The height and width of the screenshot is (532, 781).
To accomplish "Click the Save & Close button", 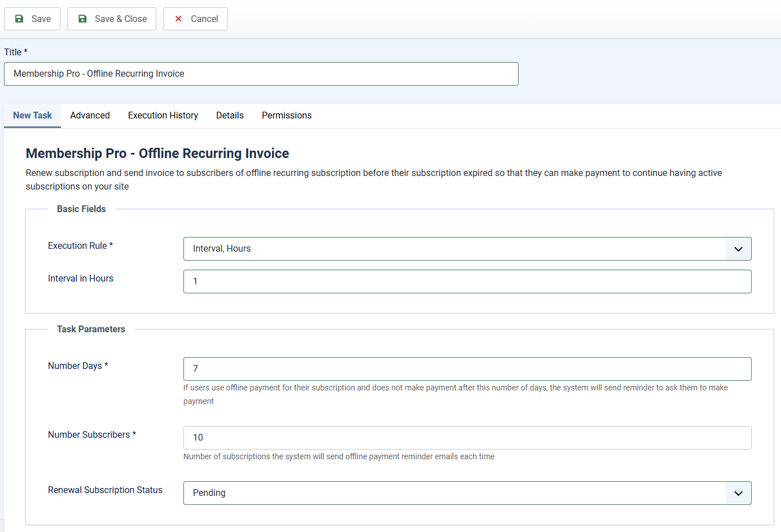I will click(x=112, y=19).
